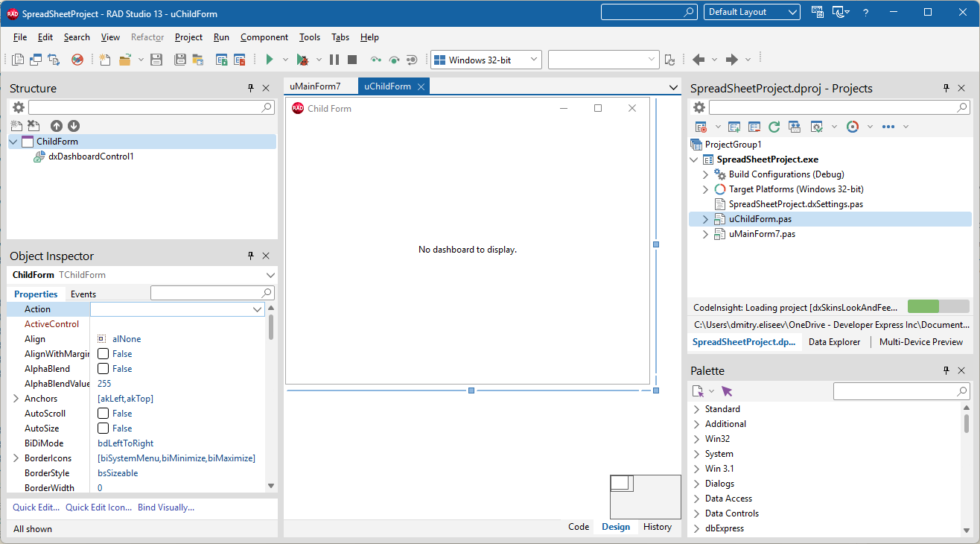Open the Project menu
980x544 pixels.
188,37
